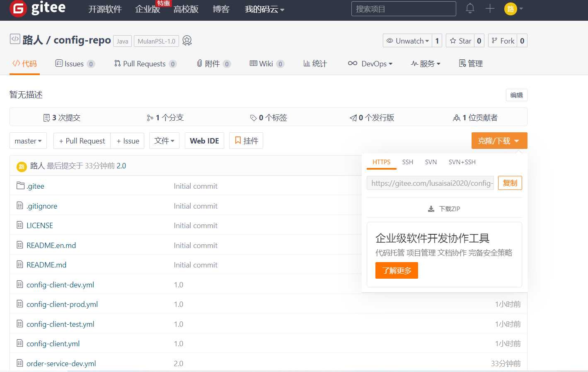This screenshot has height=372, width=588.
Task: Click the 下载ZIP download icon
Action: 431,209
